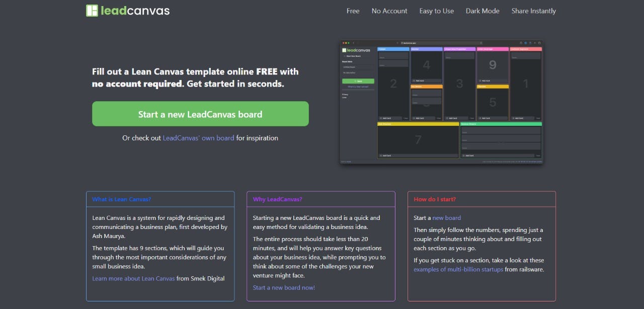Viewport: 644px width, 309px height.
Task: Select the Free navigation item
Action: 353,11
